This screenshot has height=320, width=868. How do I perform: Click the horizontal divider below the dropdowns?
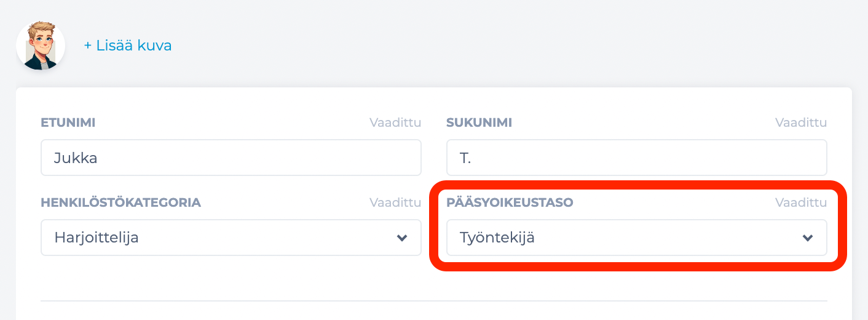(x=434, y=301)
